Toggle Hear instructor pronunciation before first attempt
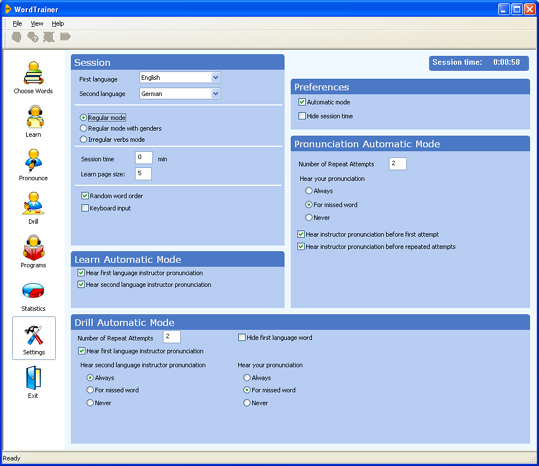This screenshot has width=539, height=466. (x=301, y=234)
